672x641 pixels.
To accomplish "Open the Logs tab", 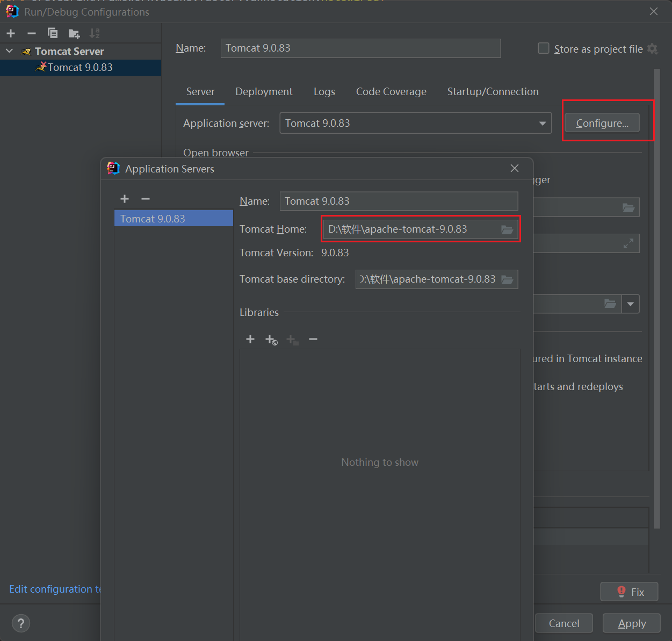I will coord(324,92).
